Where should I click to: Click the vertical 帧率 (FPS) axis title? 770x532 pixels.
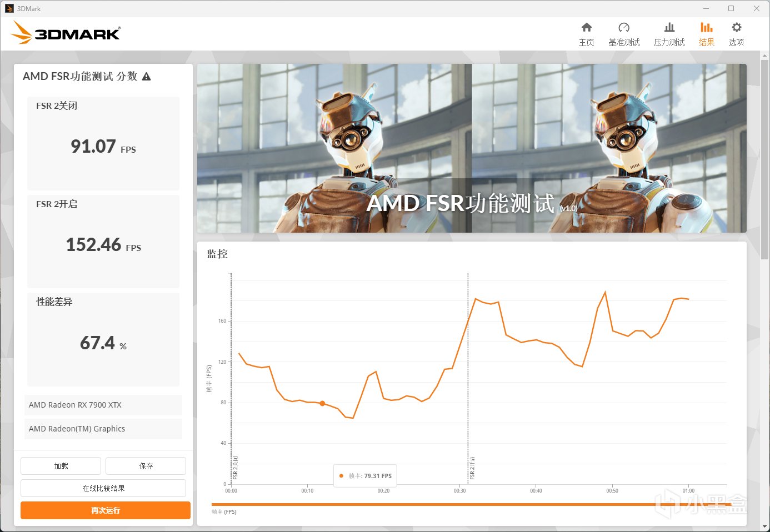(x=209, y=379)
